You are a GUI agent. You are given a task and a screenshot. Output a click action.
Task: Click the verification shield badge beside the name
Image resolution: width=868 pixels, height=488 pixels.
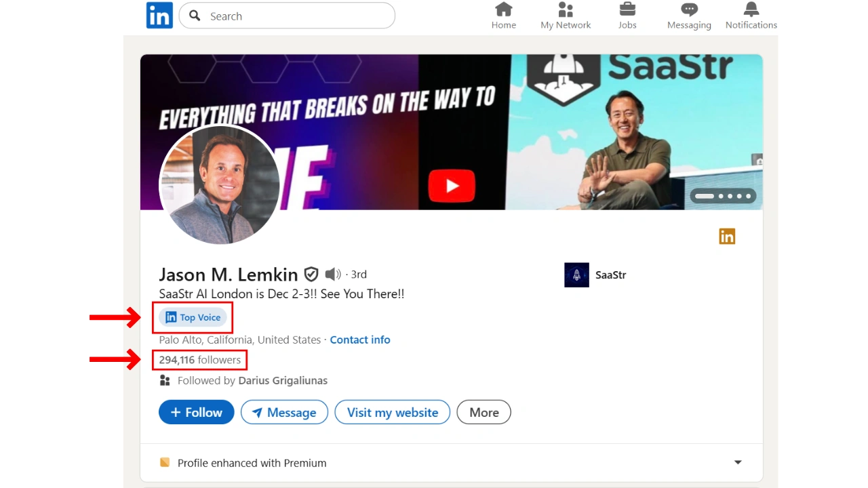pos(311,274)
